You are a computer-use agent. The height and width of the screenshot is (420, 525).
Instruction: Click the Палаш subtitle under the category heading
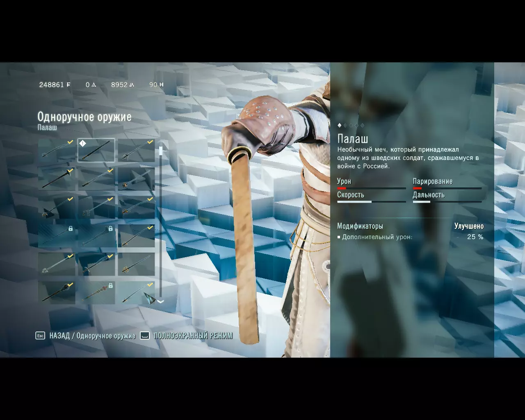[47, 128]
